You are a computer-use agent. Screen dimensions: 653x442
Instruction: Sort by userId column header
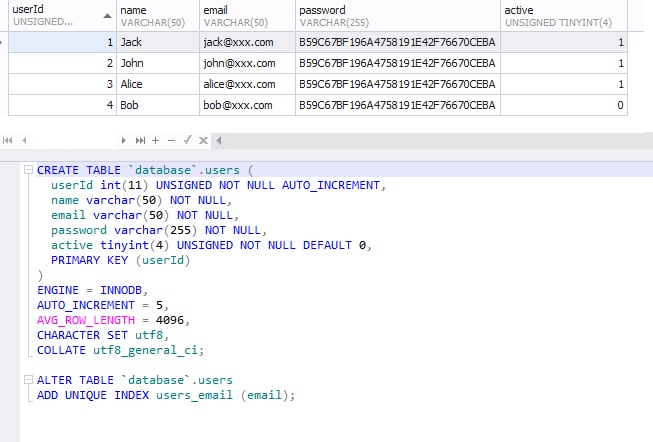coord(62,15)
